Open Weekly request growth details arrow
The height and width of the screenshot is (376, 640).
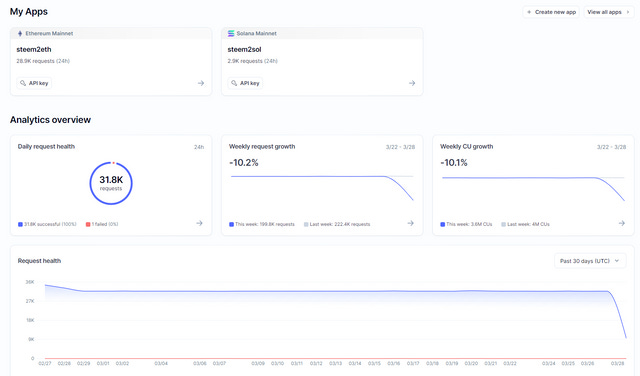coord(411,223)
